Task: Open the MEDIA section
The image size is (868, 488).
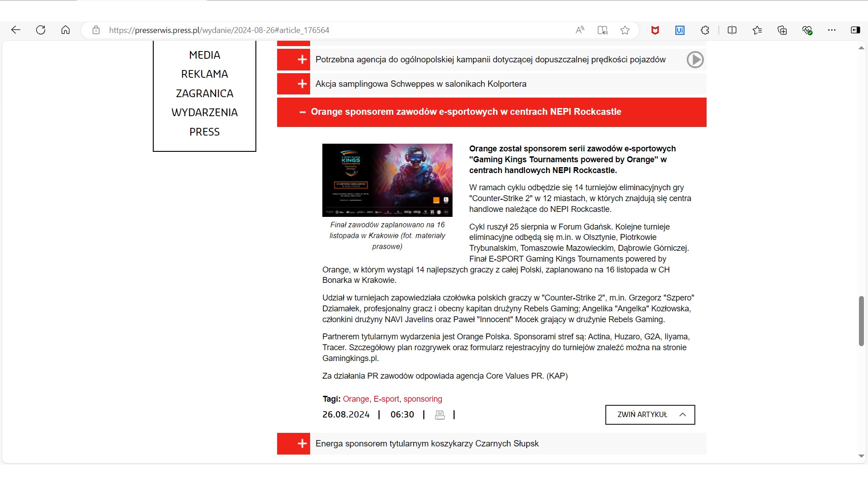Action: coord(204,55)
